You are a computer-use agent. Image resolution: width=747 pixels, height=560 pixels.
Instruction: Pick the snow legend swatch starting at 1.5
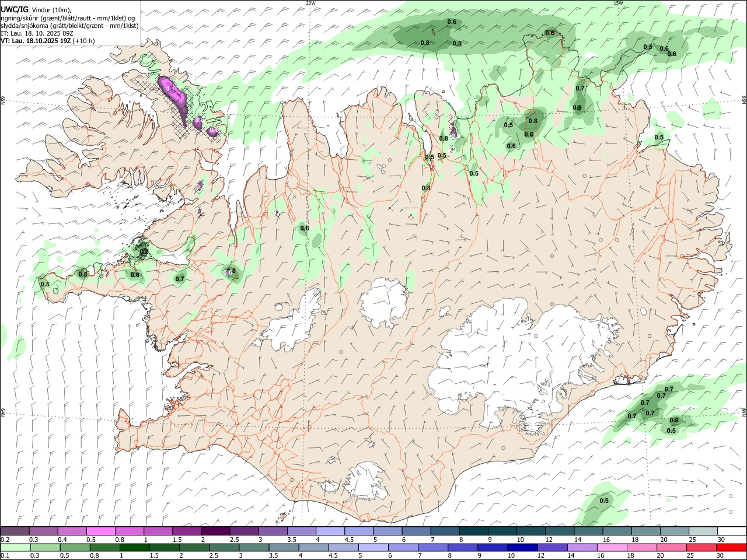187,531
